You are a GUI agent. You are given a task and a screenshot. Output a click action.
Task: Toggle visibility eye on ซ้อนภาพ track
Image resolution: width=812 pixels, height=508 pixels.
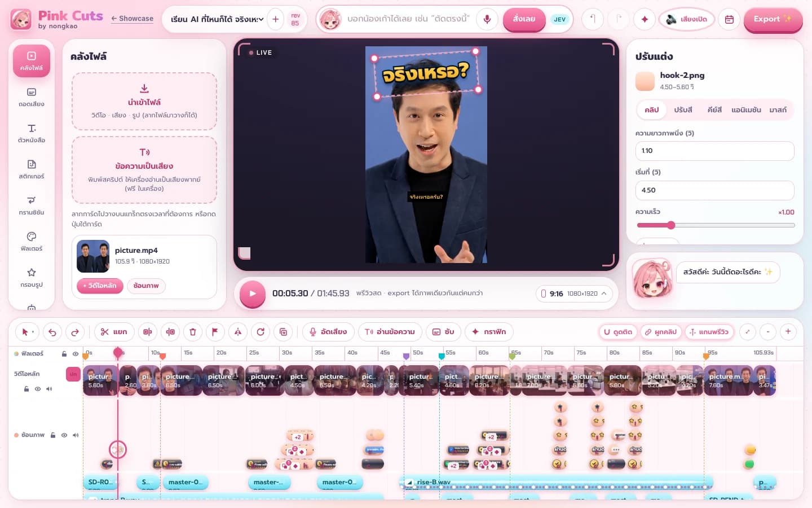[64, 435]
